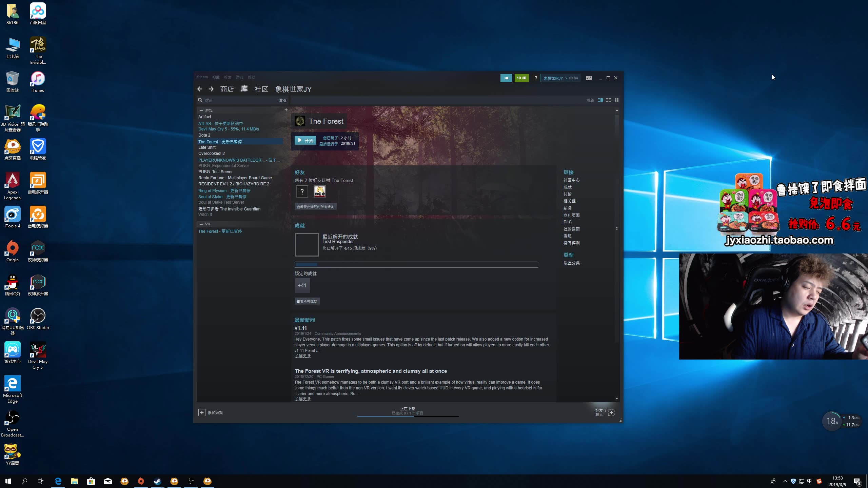Click 查看玩此游戏的所有好友 button
868x488 pixels.
pos(315,207)
